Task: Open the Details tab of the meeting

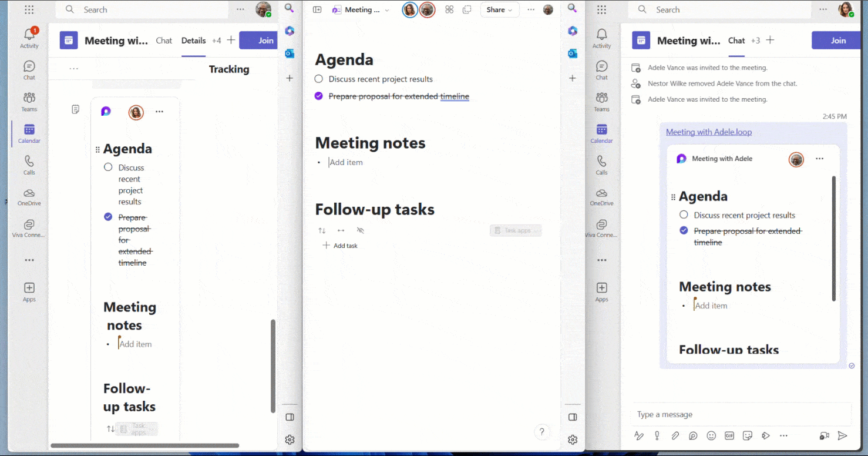Action: tap(193, 41)
